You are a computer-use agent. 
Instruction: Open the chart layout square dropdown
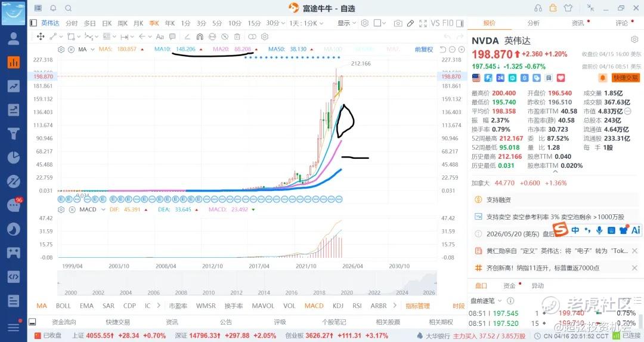(379, 23)
